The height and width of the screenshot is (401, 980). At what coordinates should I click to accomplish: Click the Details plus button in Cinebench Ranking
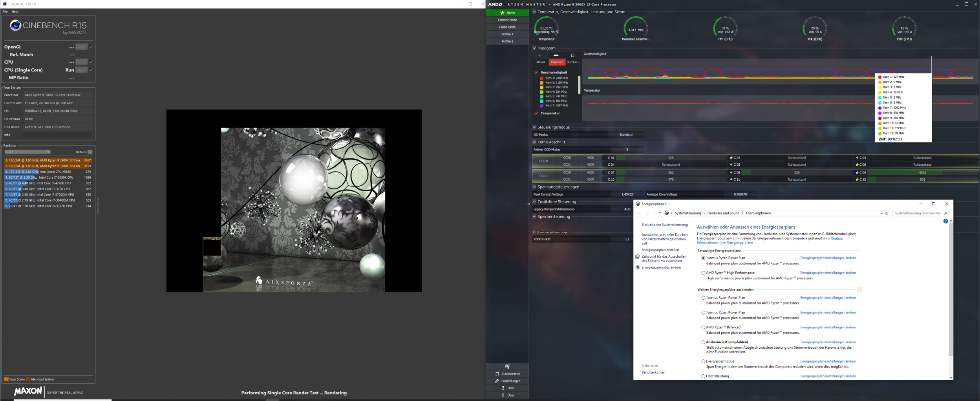point(90,152)
